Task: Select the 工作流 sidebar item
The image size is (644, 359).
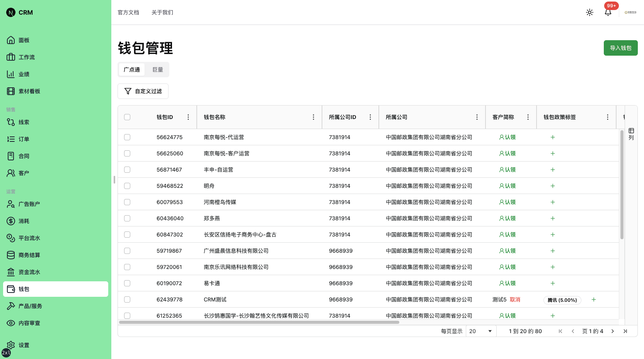Action: (x=26, y=57)
